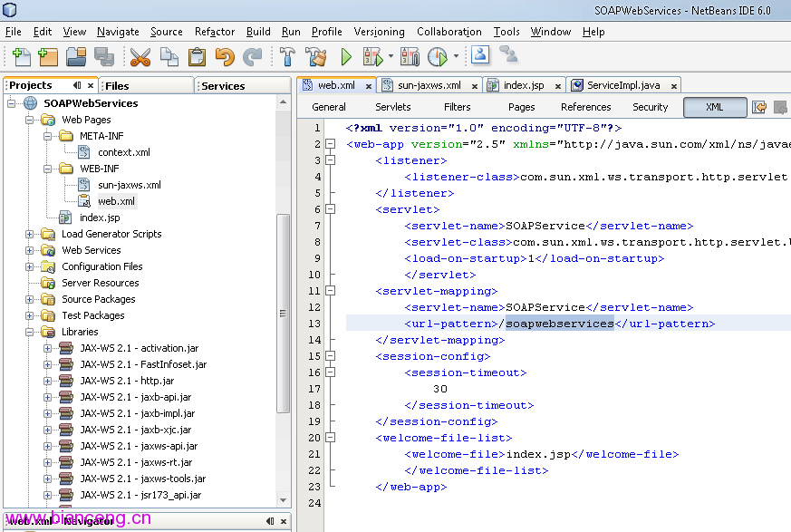Open the Collaboration menu
791x532 pixels.
point(449,32)
